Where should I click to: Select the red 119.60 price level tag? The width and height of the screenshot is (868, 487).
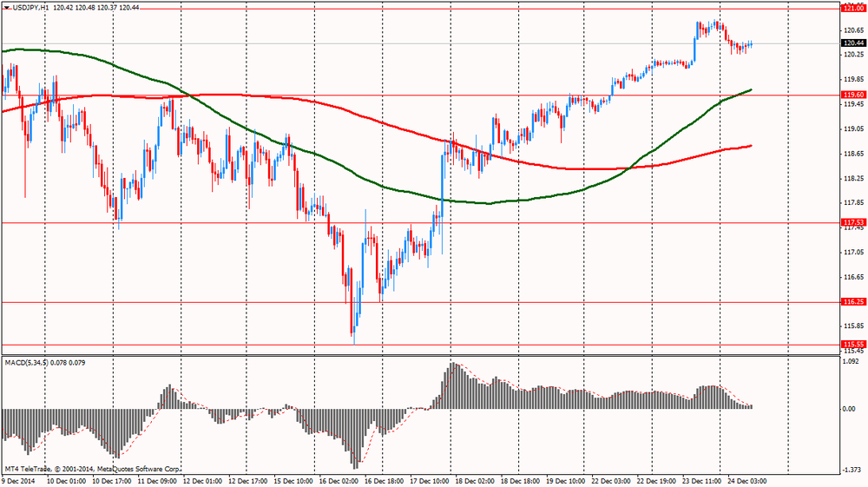click(853, 95)
